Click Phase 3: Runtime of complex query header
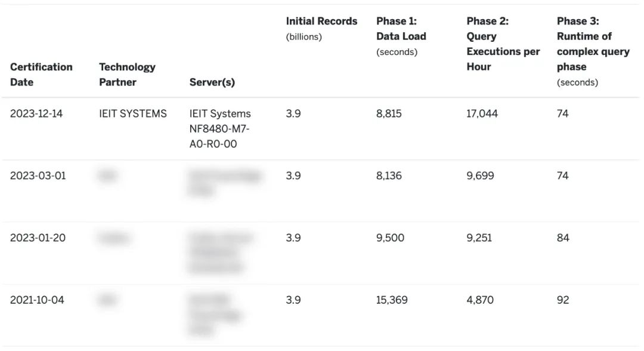Image resolution: width=644 pixels, height=351 pixels. 593,44
